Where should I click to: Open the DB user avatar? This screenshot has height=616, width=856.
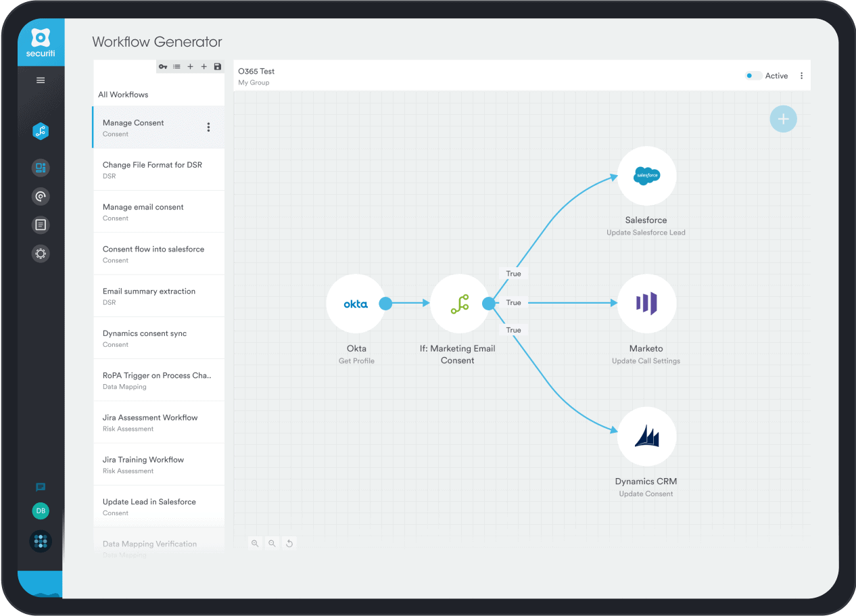(41, 511)
